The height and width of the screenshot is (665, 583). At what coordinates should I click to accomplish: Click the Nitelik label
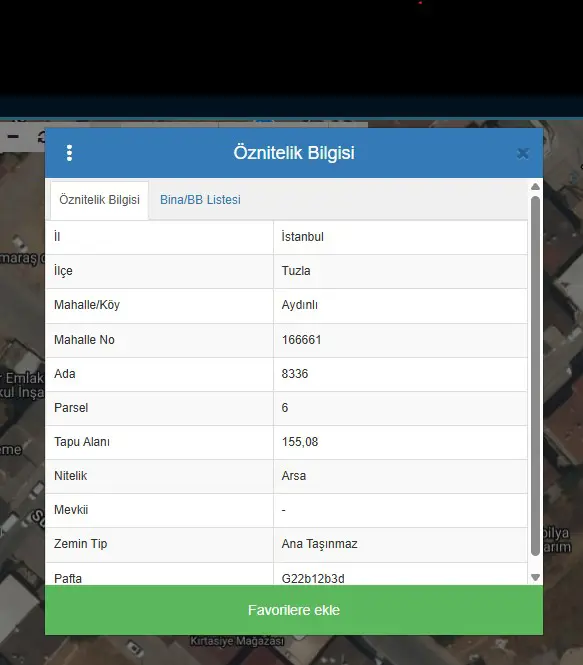pyautogui.click(x=70, y=476)
